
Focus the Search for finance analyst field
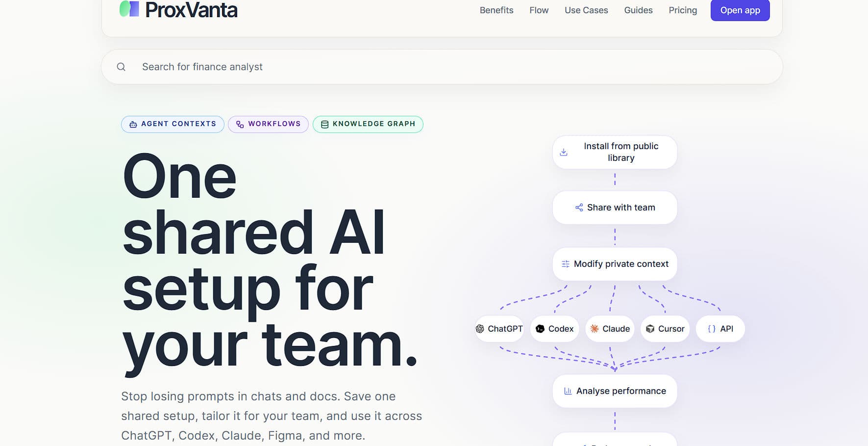coord(442,67)
